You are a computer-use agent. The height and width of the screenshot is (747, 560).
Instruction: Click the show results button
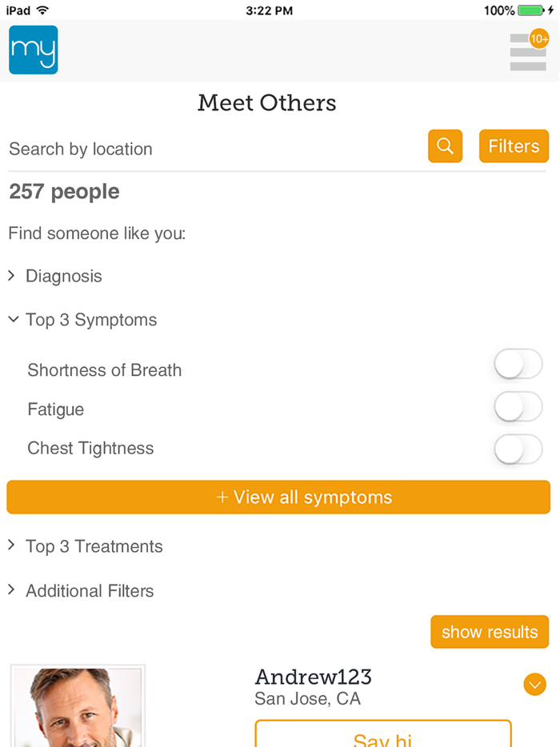coord(489,632)
